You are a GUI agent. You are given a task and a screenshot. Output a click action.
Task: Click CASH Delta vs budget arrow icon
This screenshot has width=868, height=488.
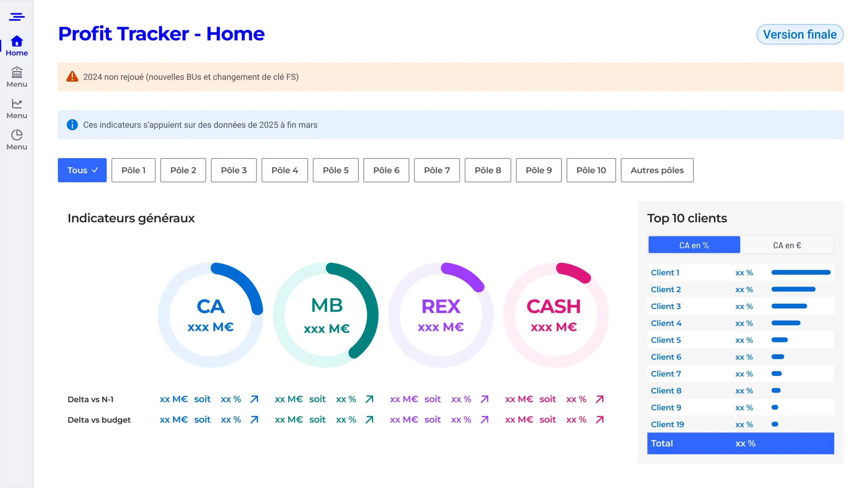tap(600, 420)
